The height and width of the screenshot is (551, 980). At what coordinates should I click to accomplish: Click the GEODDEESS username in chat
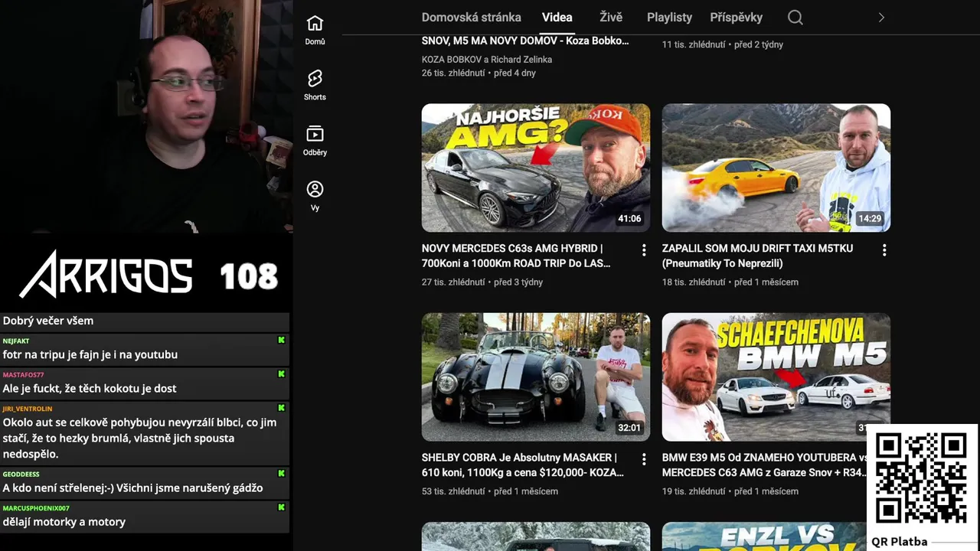pos(21,474)
